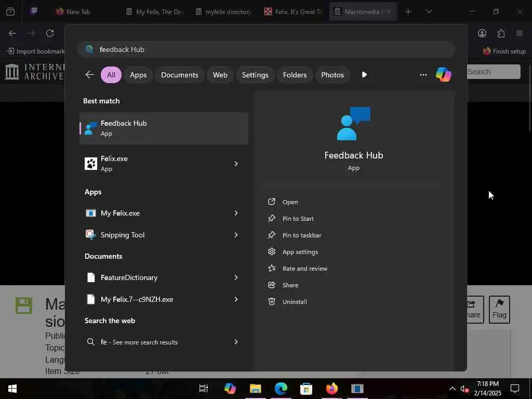The image size is (532, 399).
Task: Open Firefox extensions puzzle icon
Action: 501,33
